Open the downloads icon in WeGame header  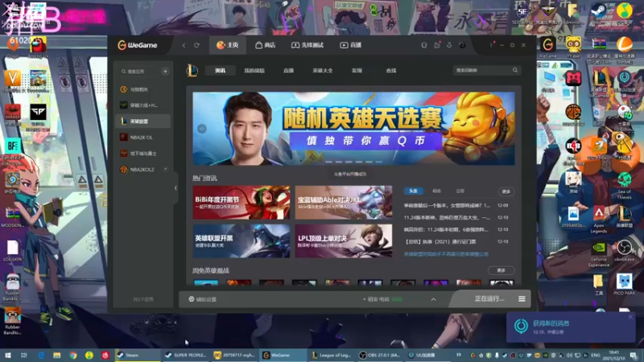pos(449,45)
